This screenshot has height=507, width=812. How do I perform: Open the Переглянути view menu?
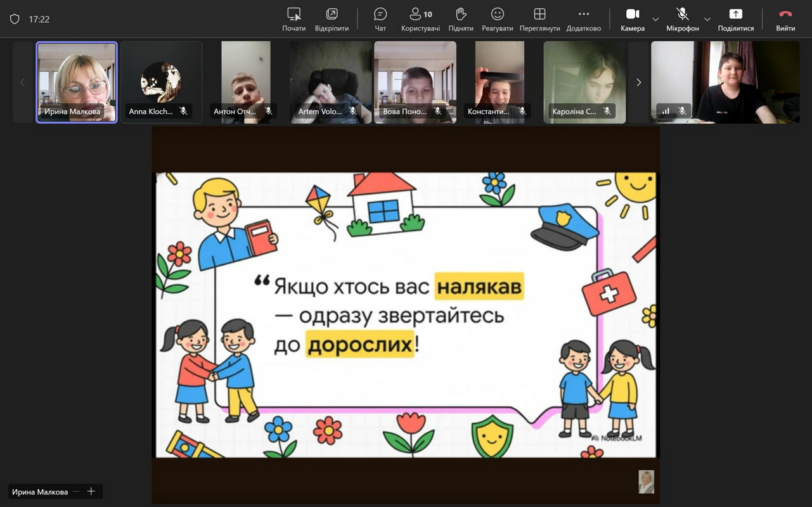coord(539,19)
